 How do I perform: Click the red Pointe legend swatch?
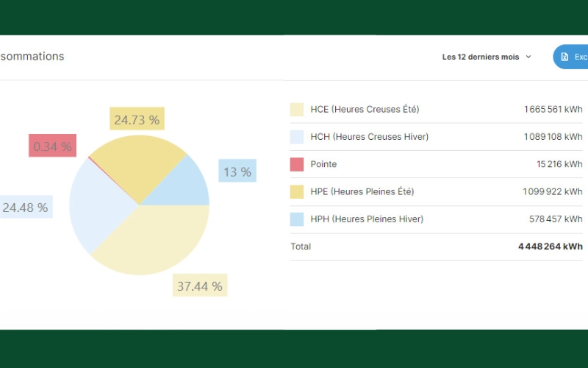pyautogui.click(x=297, y=164)
